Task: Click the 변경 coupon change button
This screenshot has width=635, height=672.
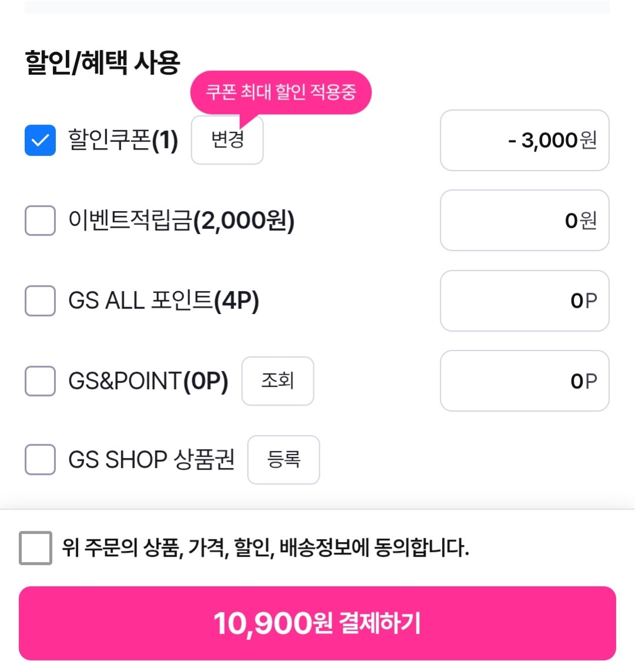Action: pos(227,140)
